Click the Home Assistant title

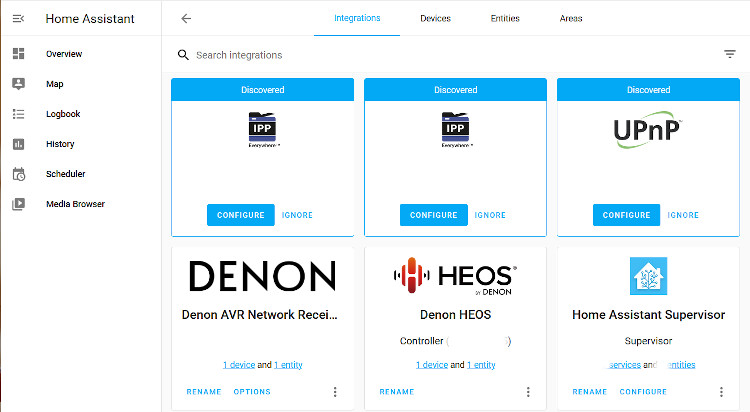pyautogui.click(x=90, y=19)
